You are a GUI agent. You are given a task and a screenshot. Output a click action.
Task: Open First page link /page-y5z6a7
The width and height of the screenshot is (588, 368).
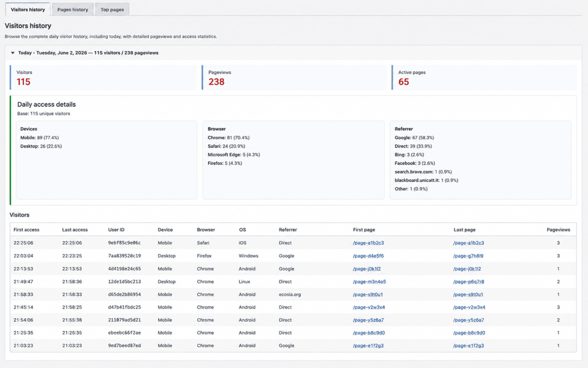click(368, 320)
